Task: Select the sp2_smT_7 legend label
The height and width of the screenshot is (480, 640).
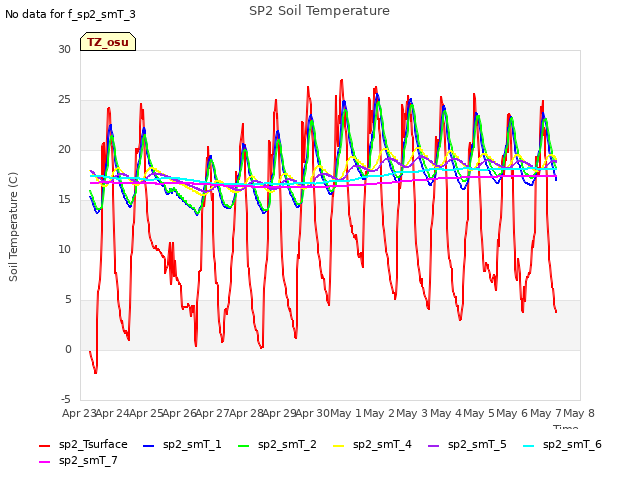Action: tap(88, 460)
